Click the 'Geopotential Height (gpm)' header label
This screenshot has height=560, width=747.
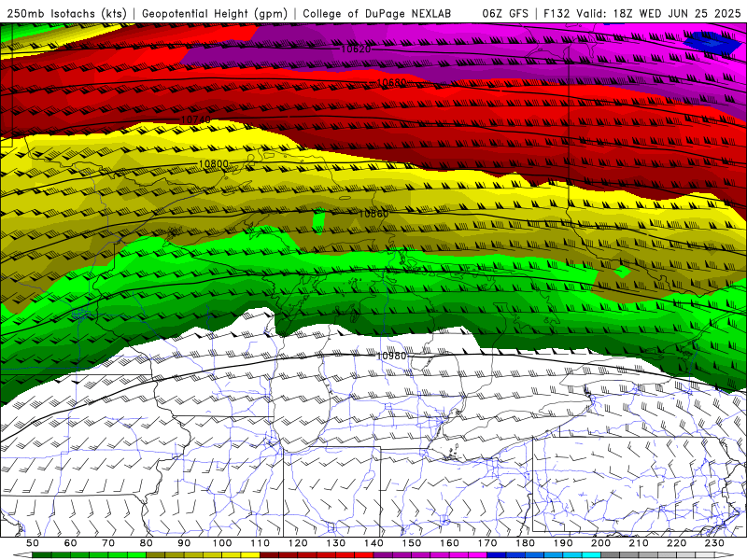(x=215, y=14)
